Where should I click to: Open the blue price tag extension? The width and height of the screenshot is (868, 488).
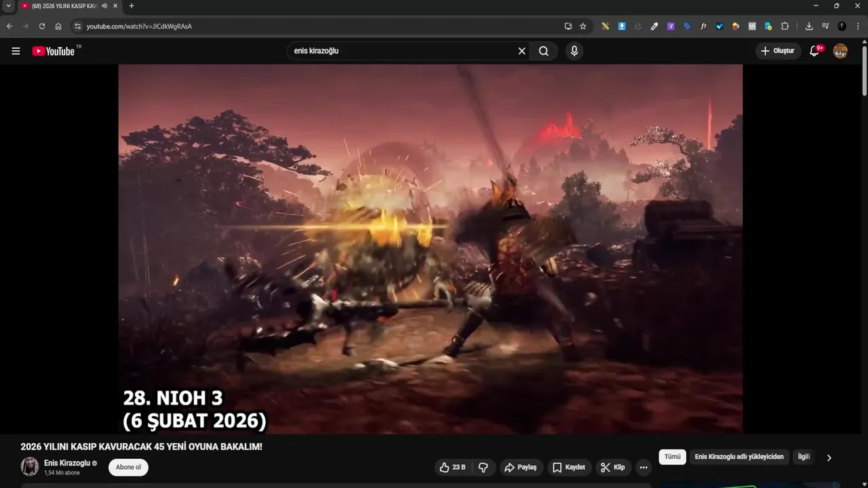tap(687, 26)
